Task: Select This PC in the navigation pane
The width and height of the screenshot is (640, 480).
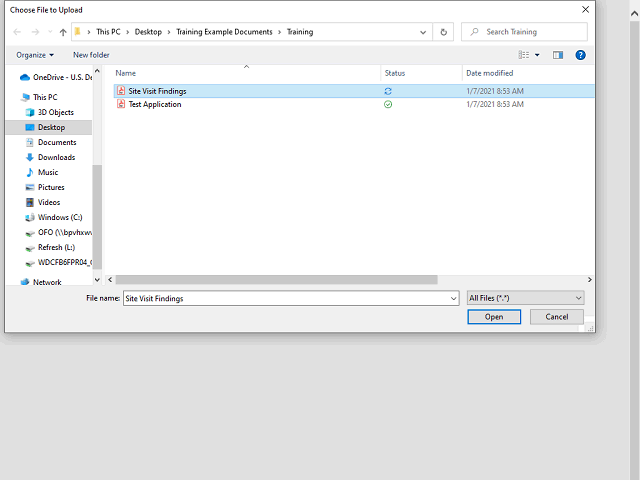Action: (x=39, y=97)
